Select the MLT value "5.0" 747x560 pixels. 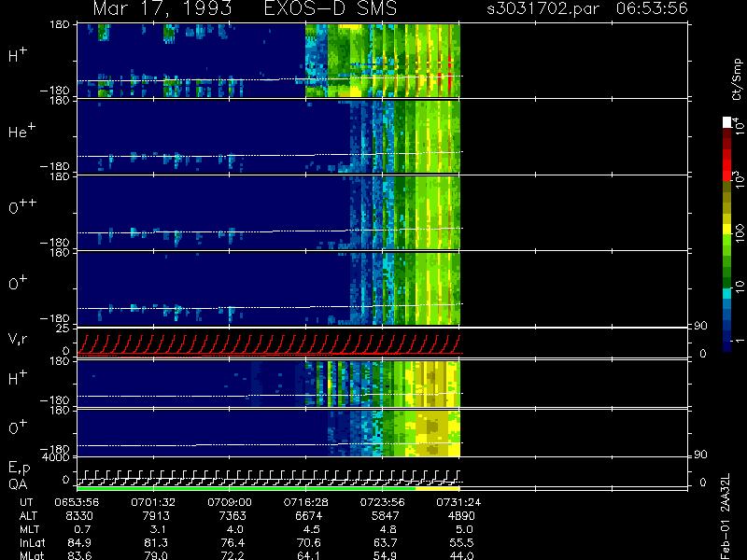point(464,529)
